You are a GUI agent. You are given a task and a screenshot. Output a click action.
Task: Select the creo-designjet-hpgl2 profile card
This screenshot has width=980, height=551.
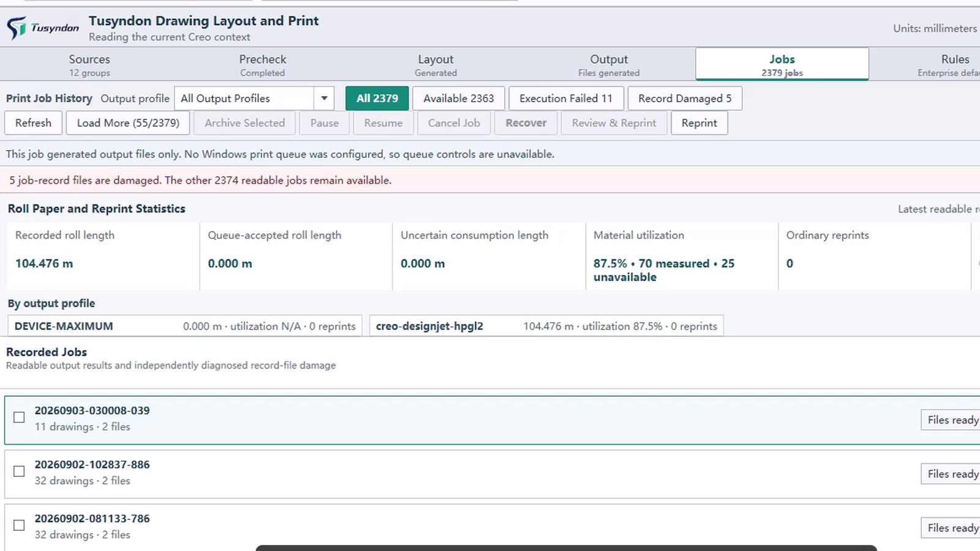click(x=546, y=326)
